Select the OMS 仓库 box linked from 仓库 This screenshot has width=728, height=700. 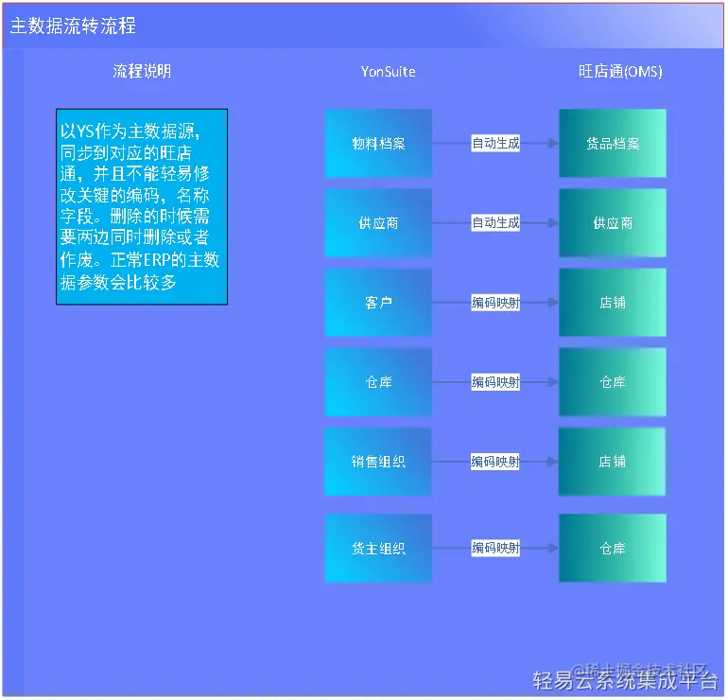613,382
